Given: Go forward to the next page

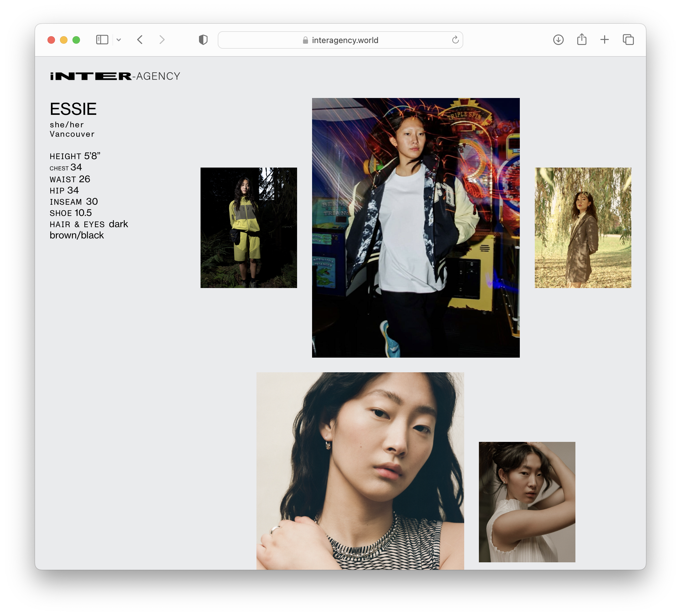Looking at the screenshot, I should point(162,40).
